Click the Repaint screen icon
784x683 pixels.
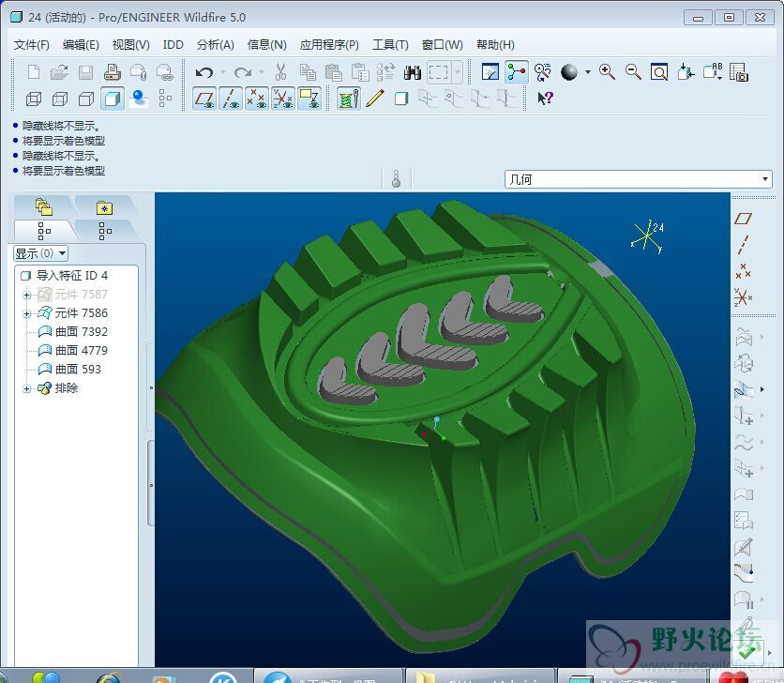pyautogui.click(x=490, y=72)
